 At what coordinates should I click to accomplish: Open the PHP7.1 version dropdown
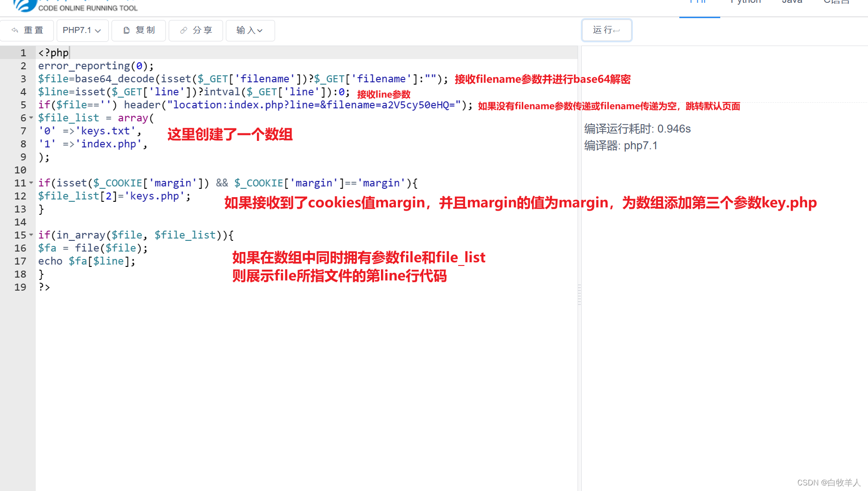(x=82, y=30)
